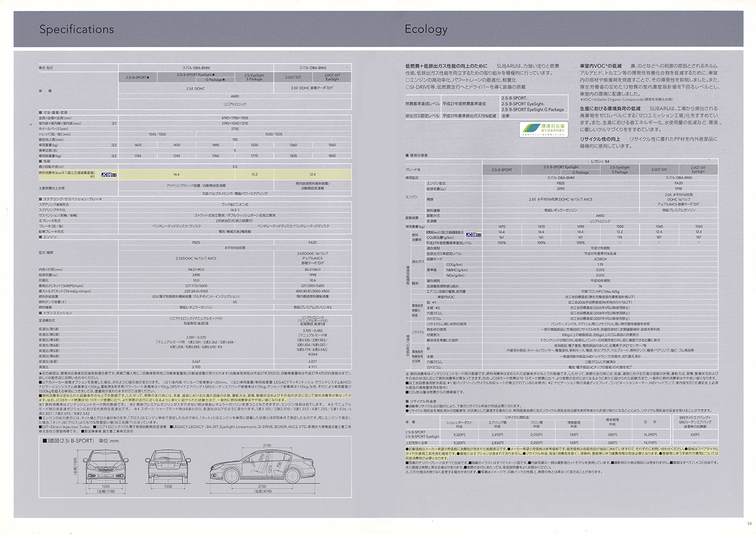Click heading "生産における環境負荷の低減"

click(x=610, y=108)
